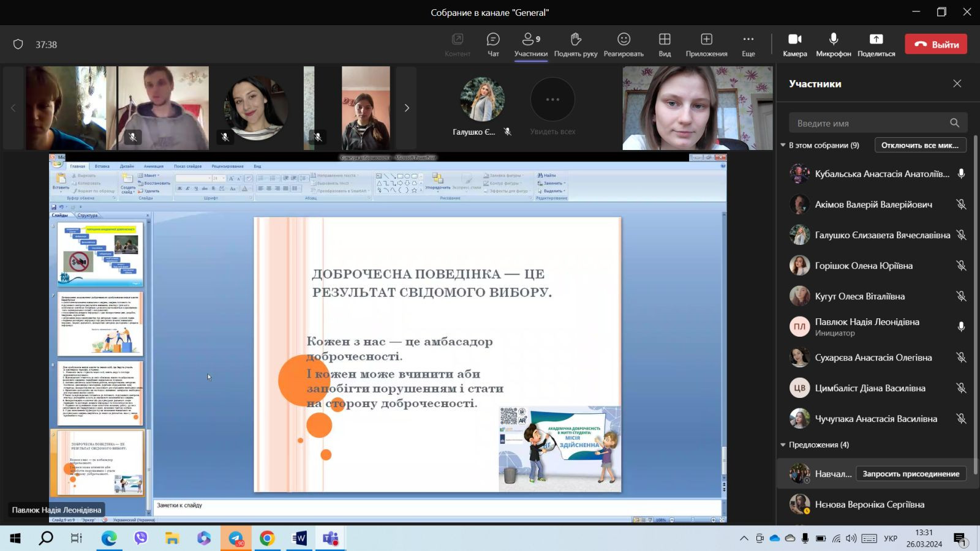Mute Кубальська Анастасія's microphone in list
The height and width of the screenshot is (551, 980).
pyautogui.click(x=961, y=174)
